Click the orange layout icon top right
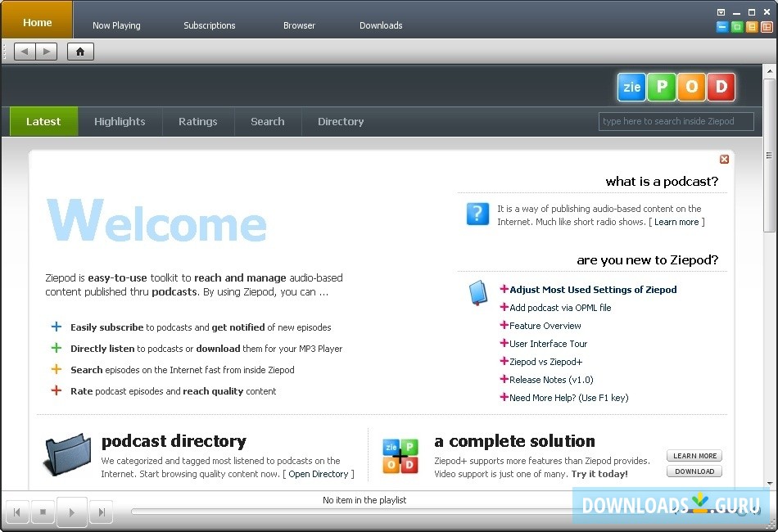 click(x=752, y=27)
